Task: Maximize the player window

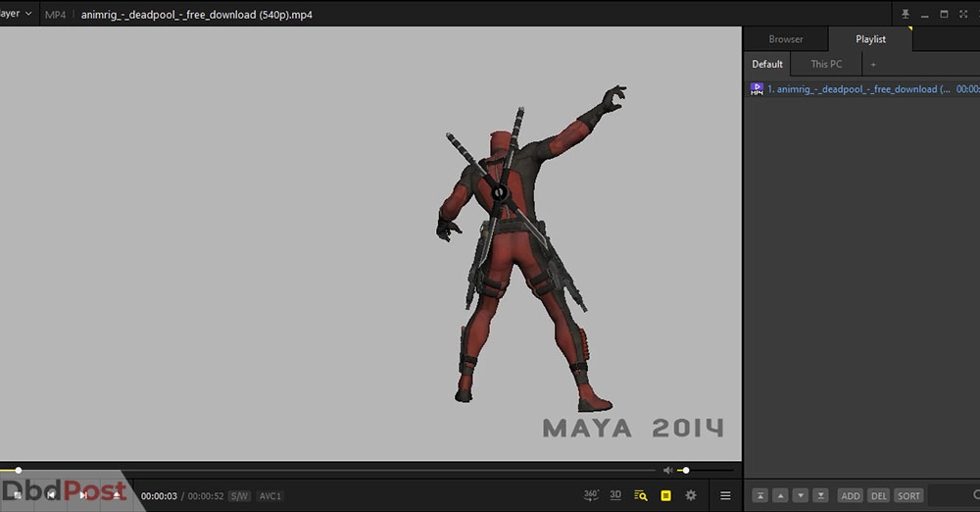Action: coord(944,14)
